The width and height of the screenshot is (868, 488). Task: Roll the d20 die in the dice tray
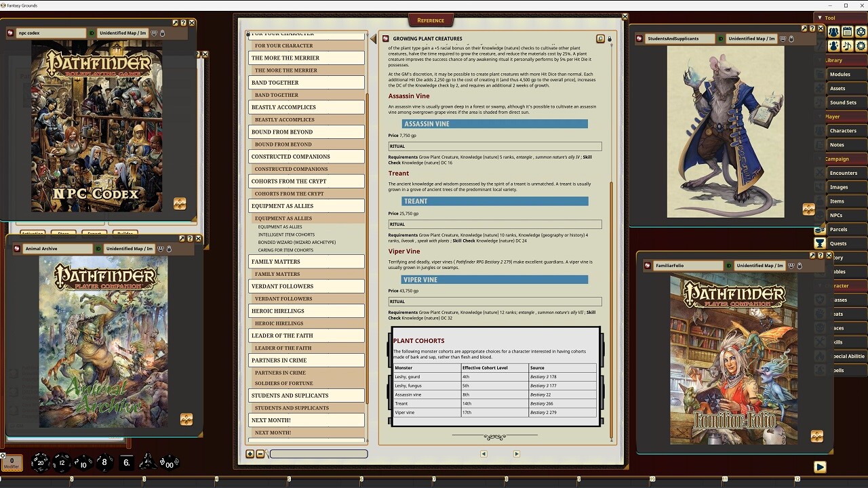click(x=41, y=462)
